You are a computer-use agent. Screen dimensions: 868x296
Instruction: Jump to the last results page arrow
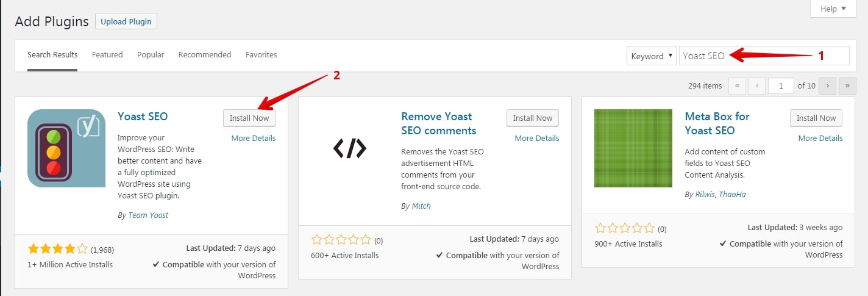pos(847,86)
